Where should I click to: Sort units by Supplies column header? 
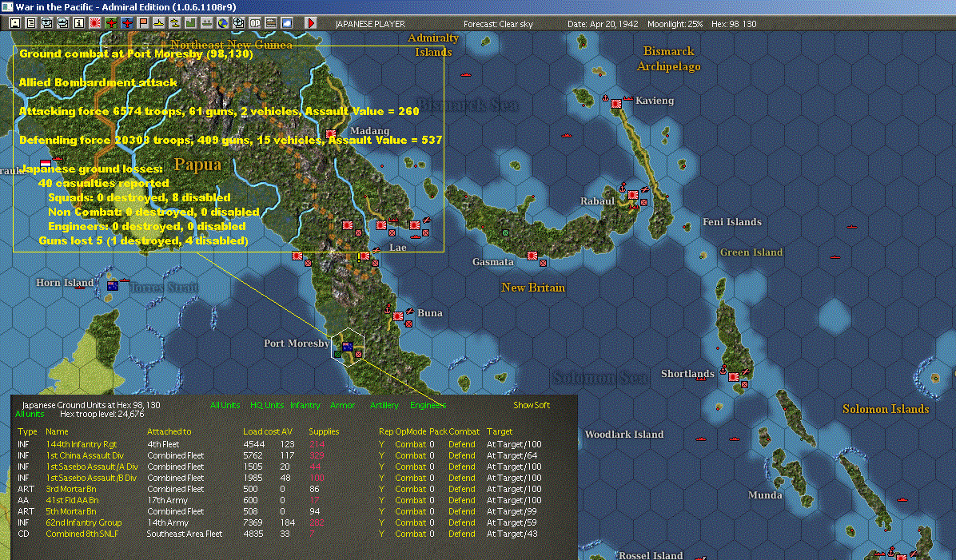click(324, 431)
